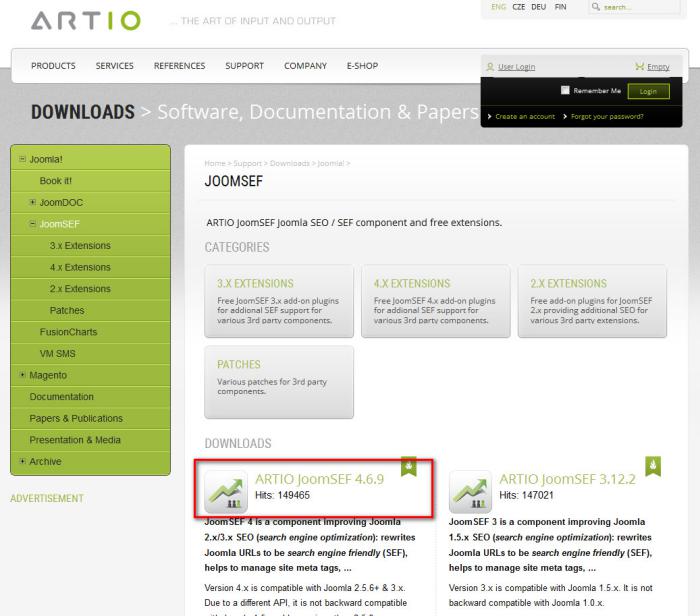Enable the Remember Me checkbox

tap(565, 91)
